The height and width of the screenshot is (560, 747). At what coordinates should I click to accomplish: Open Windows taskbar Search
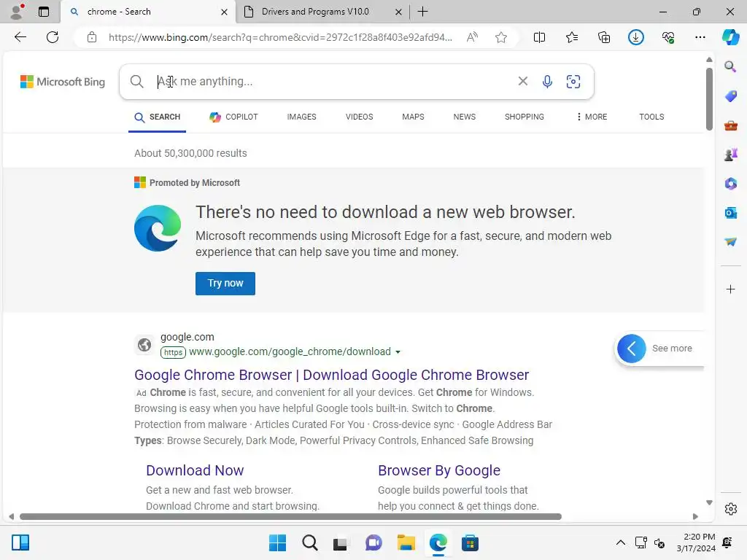pyautogui.click(x=309, y=542)
